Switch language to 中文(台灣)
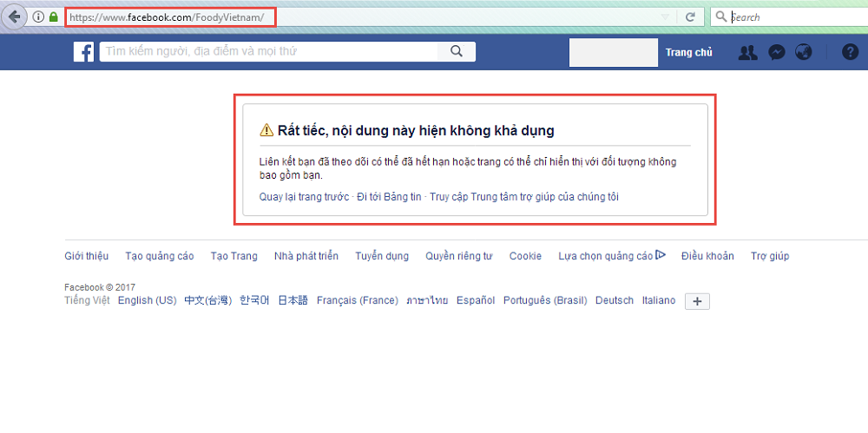 click(x=208, y=300)
